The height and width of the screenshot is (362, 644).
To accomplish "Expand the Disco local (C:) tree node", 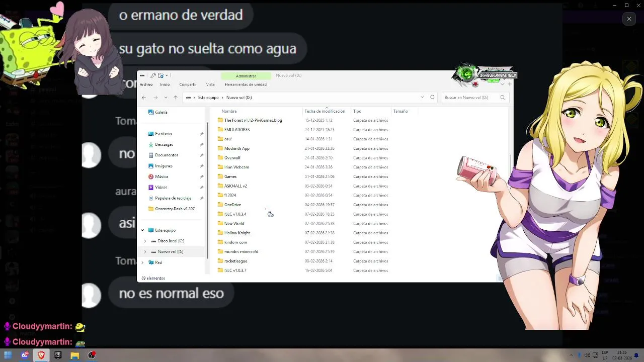I will tap(145, 241).
